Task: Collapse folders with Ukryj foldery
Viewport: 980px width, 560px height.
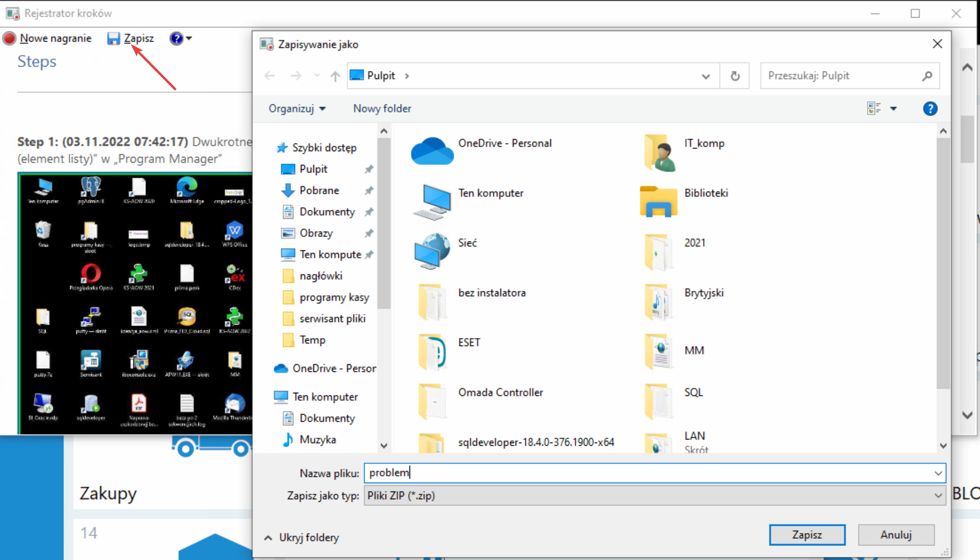Action: 302,538
